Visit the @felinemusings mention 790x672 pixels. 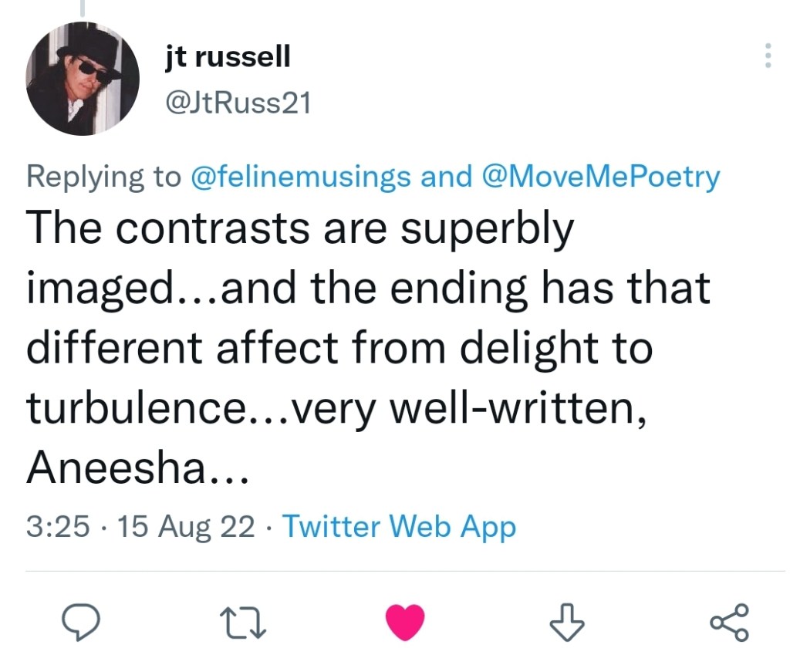pos(299,177)
